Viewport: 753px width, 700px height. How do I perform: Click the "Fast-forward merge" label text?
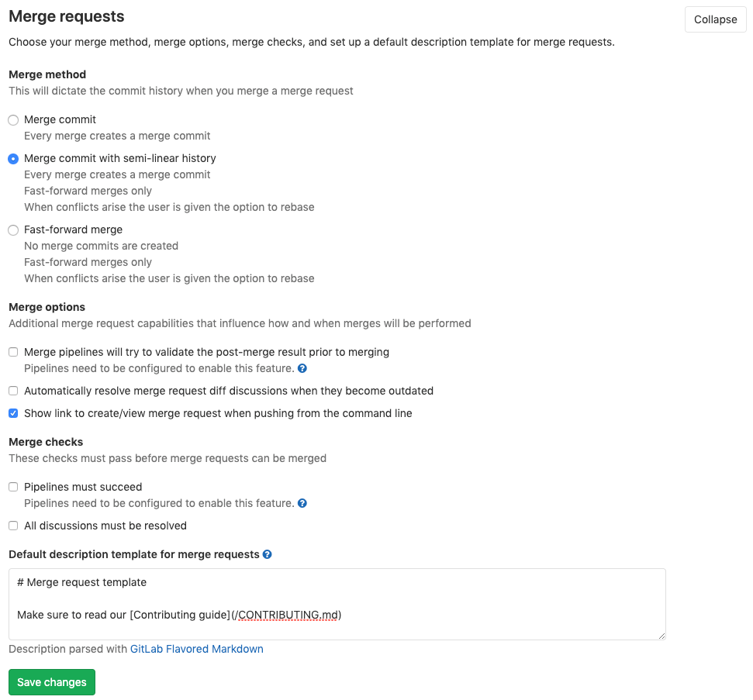73,229
